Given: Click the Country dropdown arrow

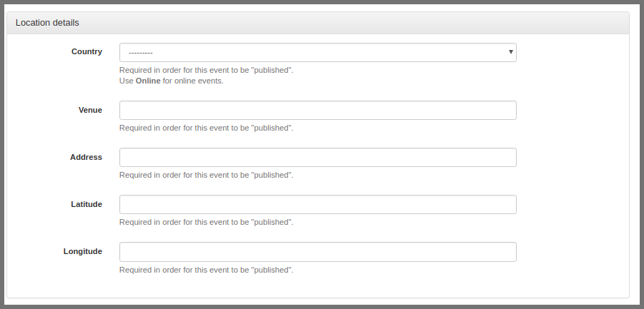Looking at the screenshot, I should pos(510,52).
